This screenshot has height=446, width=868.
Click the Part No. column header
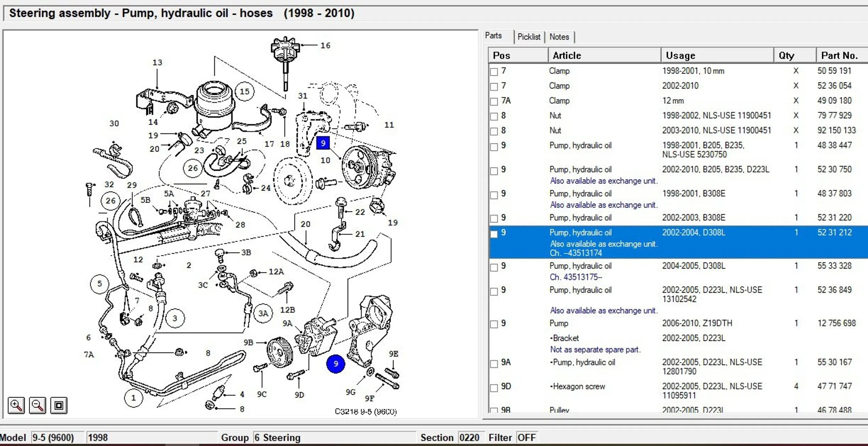840,56
